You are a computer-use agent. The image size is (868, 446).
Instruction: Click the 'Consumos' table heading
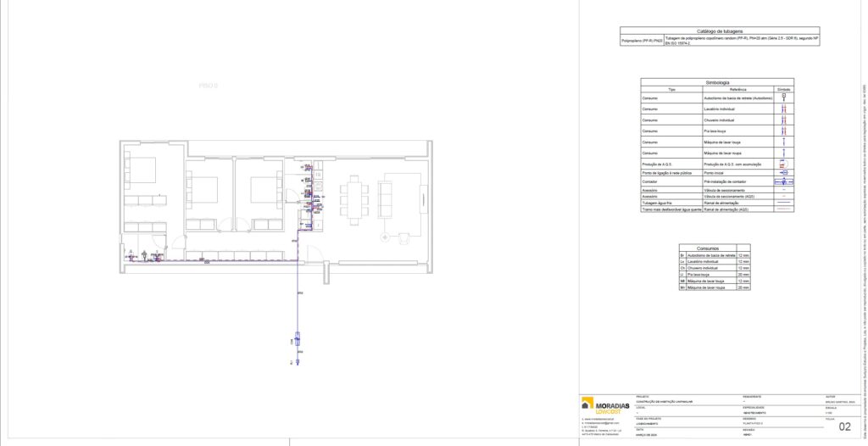[708, 248]
